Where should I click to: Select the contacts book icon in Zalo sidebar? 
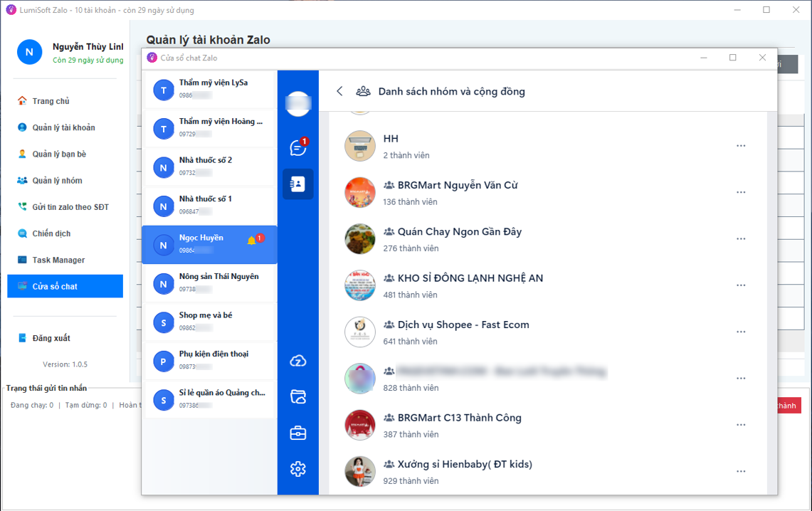point(297,184)
